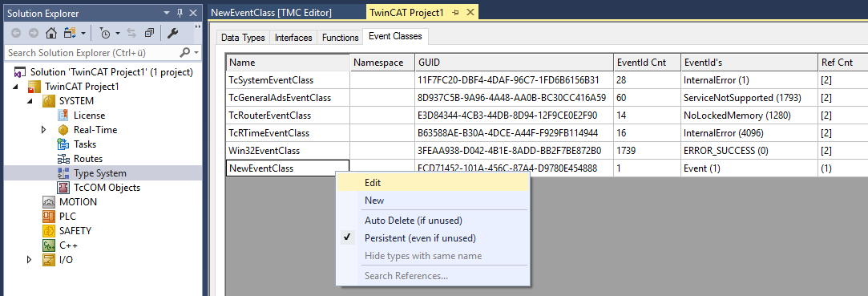Click the Pending Changes Filter clock icon
This screenshot has width=868, height=296.
tap(105, 33)
